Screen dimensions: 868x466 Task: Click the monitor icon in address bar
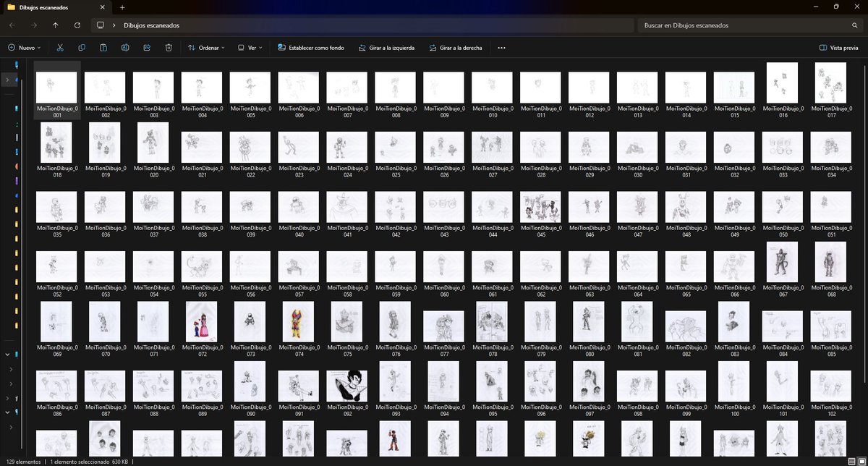[101, 25]
